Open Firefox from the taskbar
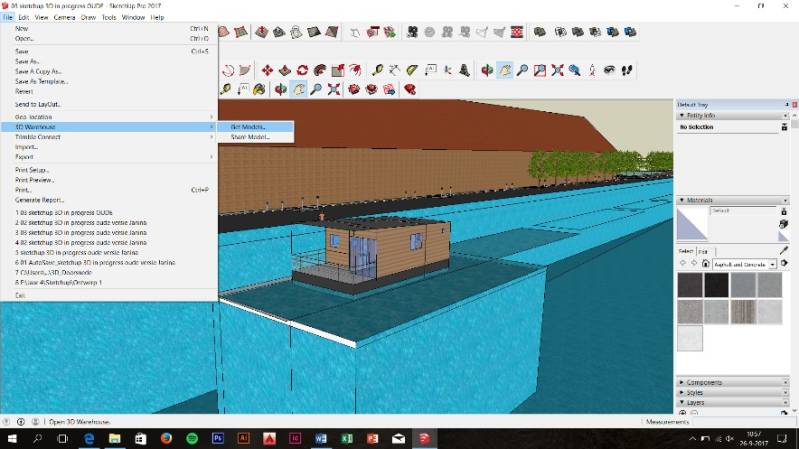Viewport: 799px width, 449px height. tap(166, 438)
